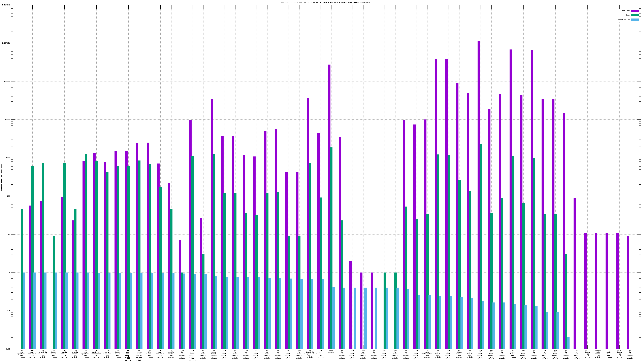Click the blue Score legend swatch
The width and height of the screenshot is (644, 362).
635,20
